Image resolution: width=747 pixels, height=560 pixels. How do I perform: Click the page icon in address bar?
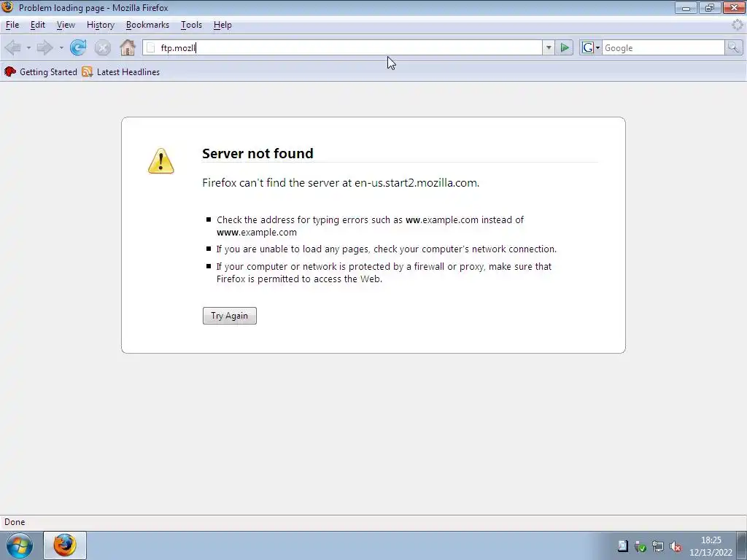(150, 47)
